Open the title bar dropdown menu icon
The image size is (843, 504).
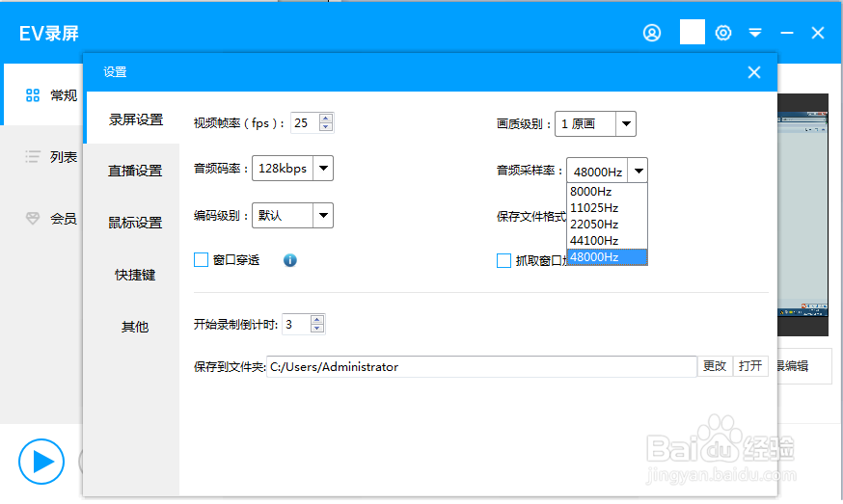tap(755, 34)
